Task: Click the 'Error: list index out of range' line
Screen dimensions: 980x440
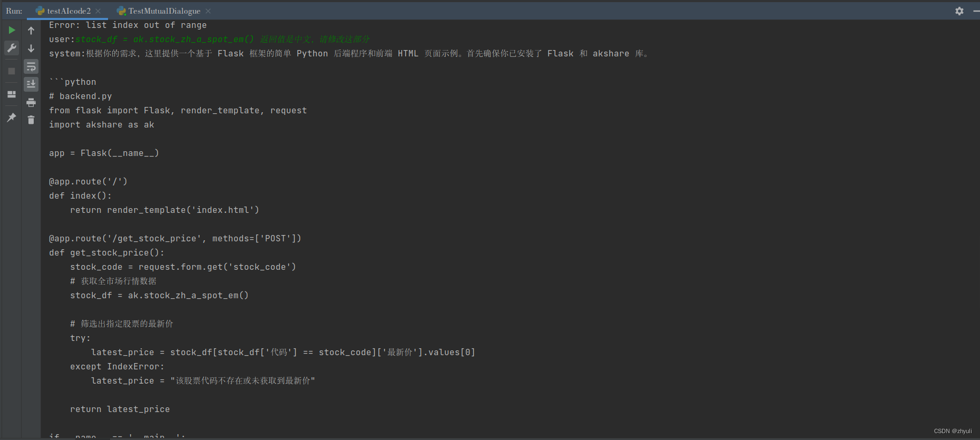Action: 128,25
